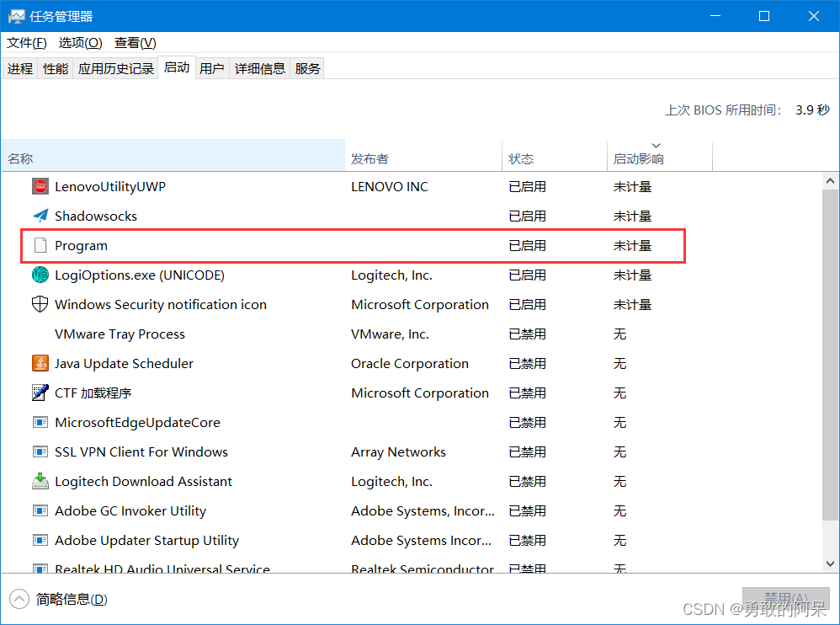Open the 选项(O) menu
Image resolution: width=840 pixels, height=625 pixels.
[x=80, y=42]
